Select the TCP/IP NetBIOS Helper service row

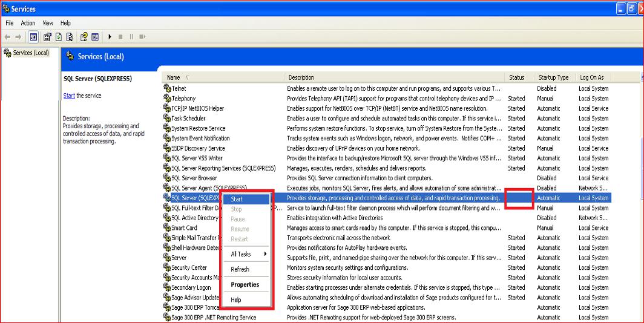coord(387,108)
